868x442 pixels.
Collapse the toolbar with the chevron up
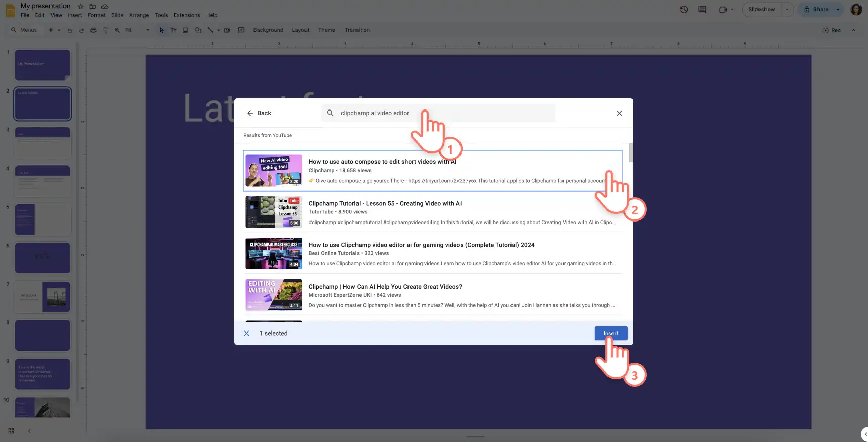[853, 30]
